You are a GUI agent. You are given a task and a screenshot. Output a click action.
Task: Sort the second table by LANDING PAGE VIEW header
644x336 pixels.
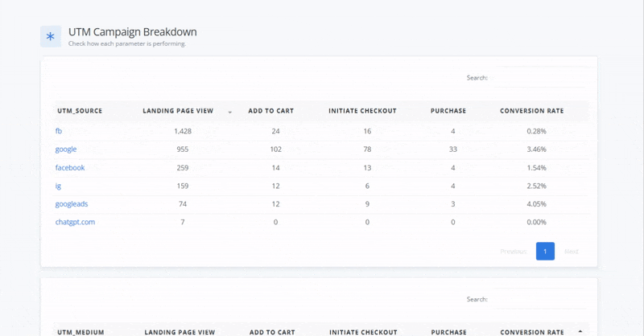180,332
